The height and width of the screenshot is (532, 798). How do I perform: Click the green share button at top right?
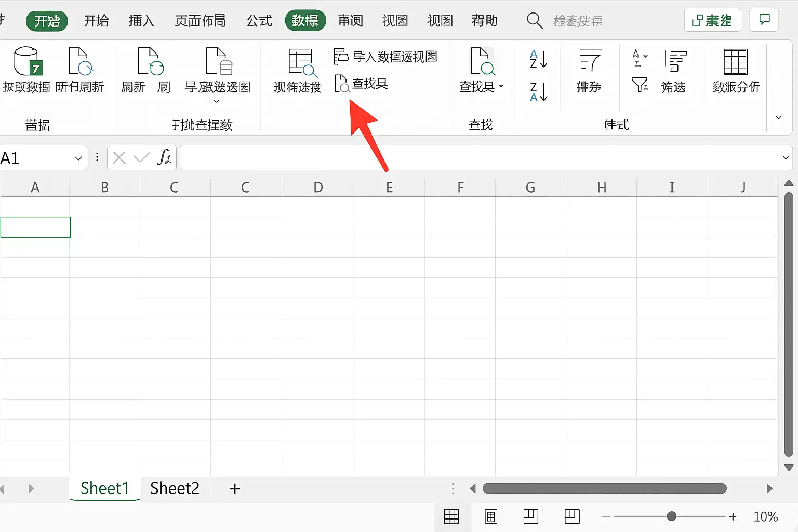click(x=712, y=20)
